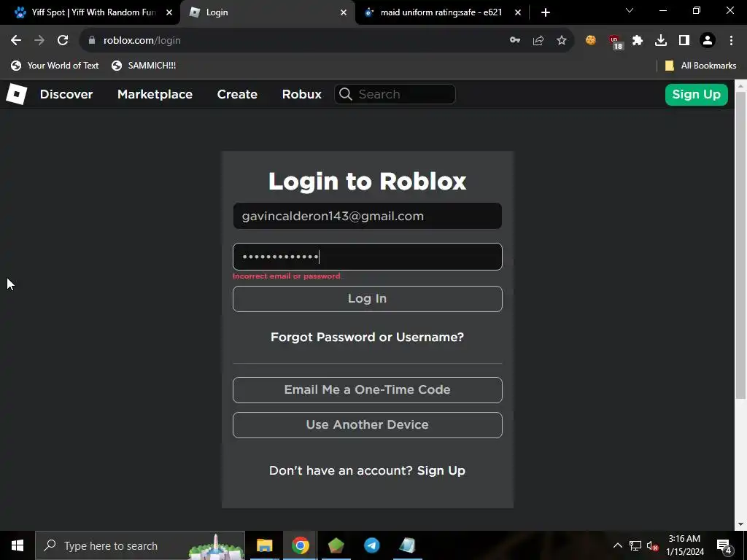Open the muted volume tray icon
Image resolution: width=747 pixels, height=560 pixels.
652,545
